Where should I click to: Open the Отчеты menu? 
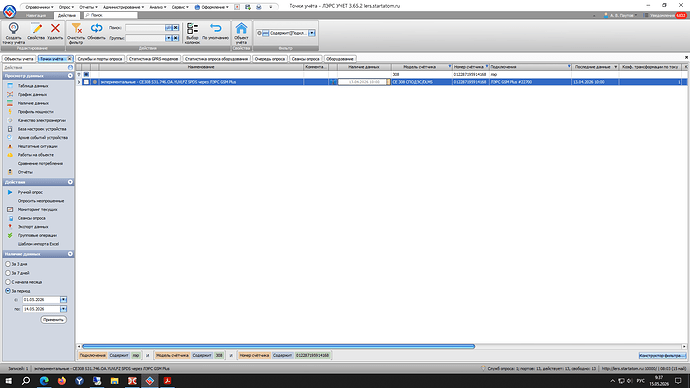(88, 7)
